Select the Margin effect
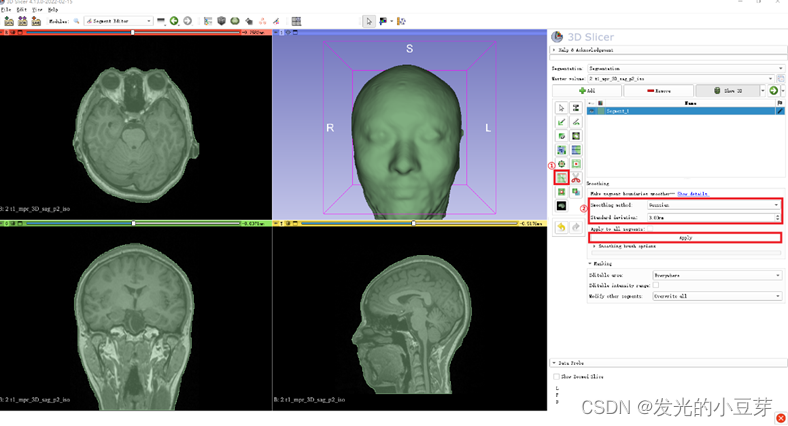The height and width of the screenshot is (426, 788). [x=561, y=164]
